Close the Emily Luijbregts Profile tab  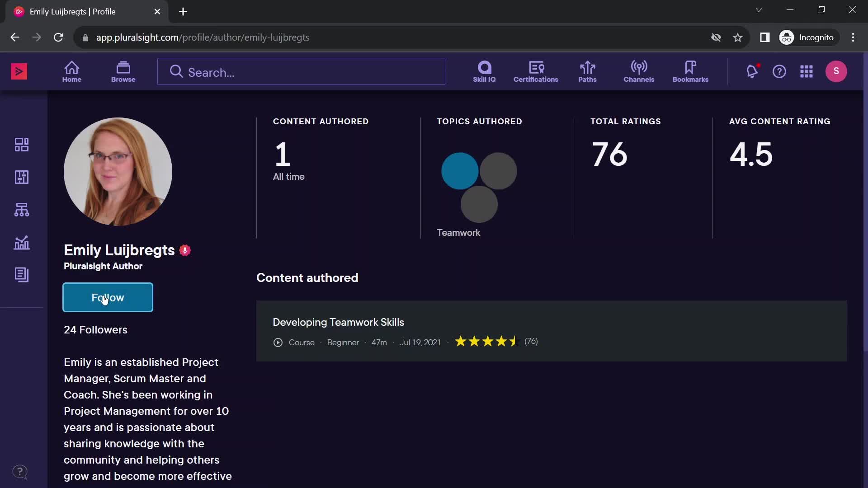click(157, 12)
